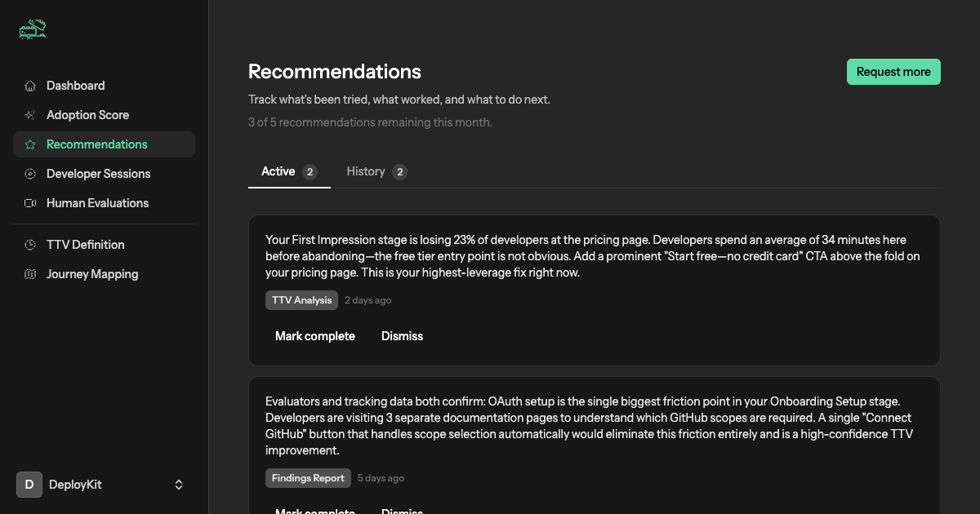Click the star icon beside Recommendations
Viewport: 980px width, 514px height.
pos(30,144)
